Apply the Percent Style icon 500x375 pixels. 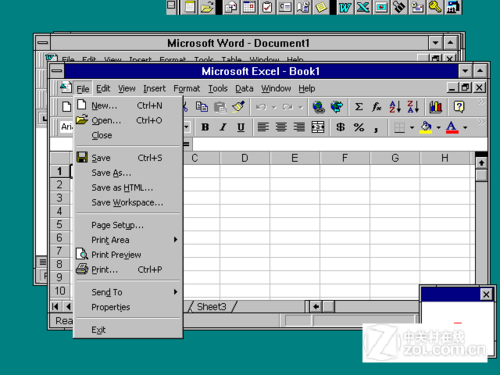coord(359,127)
